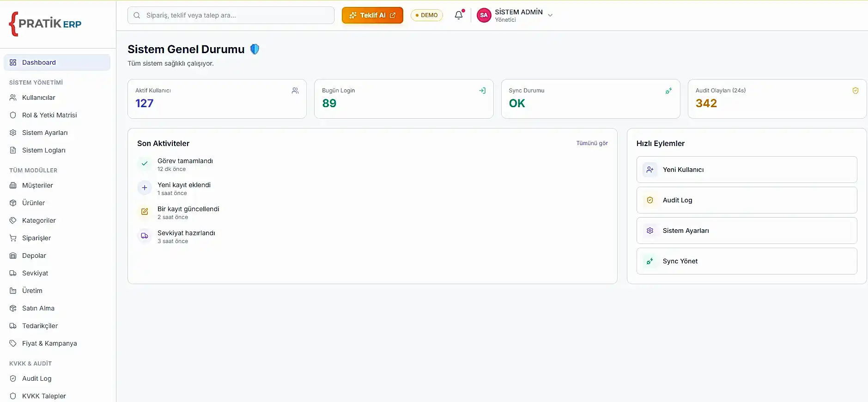Image resolution: width=868 pixels, height=402 pixels.
Task: Click the Ürünler box icon
Action: pos(13,203)
